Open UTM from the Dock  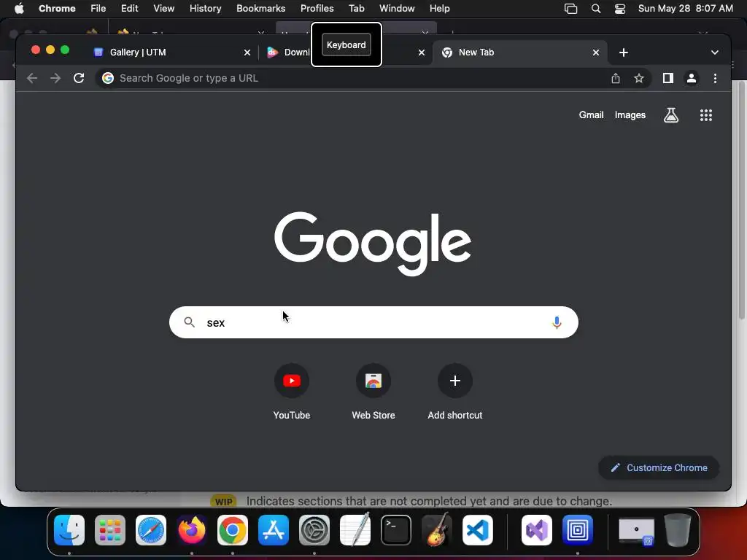pos(578,529)
